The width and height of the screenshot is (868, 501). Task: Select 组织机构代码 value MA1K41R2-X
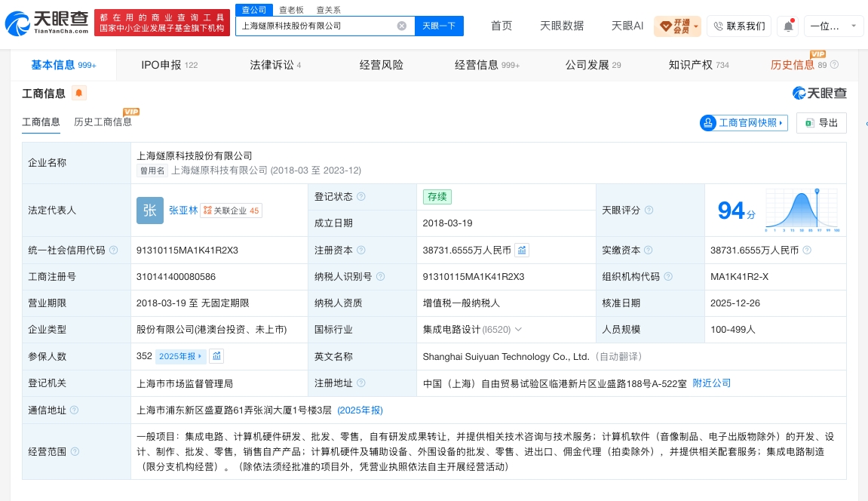pyautogui.click(x=740, y=277)
